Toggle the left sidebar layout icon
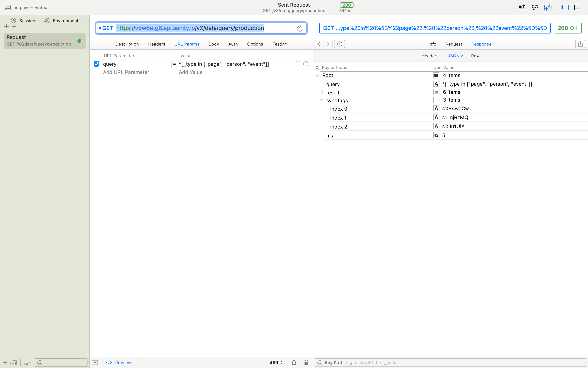 click(565, 7)
